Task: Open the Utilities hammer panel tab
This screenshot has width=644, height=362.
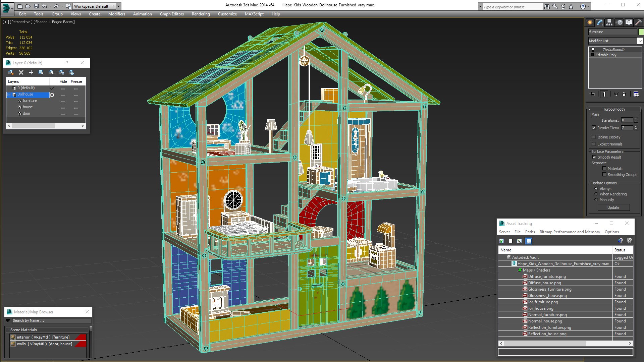Action: (x=639, y=22)
